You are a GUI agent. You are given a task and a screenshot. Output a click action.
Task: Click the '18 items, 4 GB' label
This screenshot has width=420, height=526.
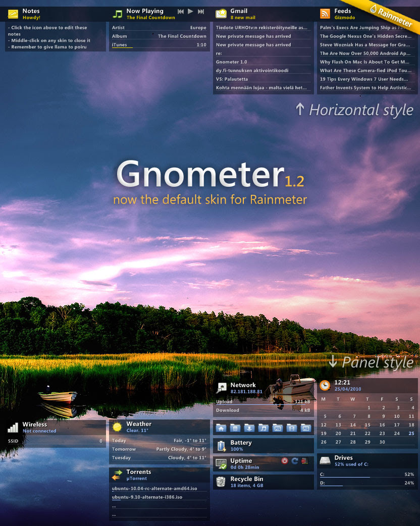coord(246,486)
